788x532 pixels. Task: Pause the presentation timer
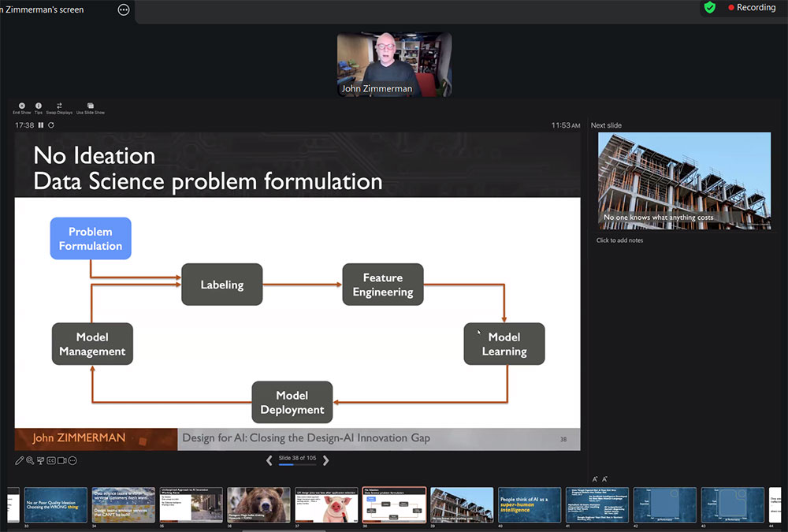[42, 125]
